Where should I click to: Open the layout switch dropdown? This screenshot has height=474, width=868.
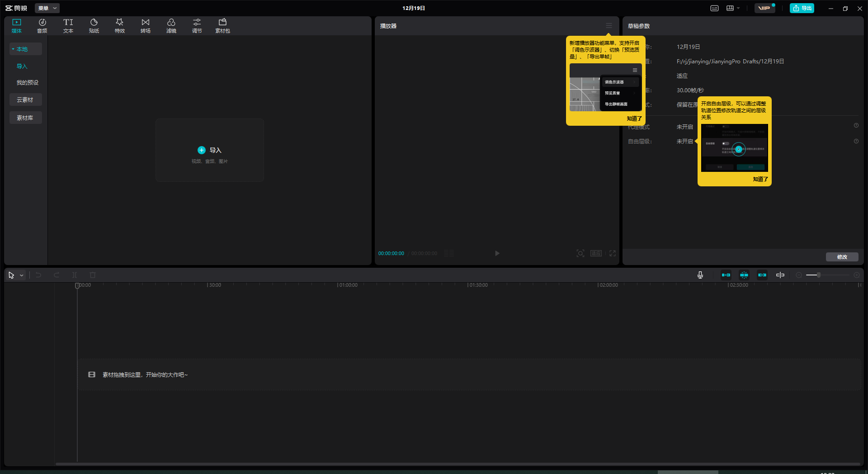click(x=733, y=8)
